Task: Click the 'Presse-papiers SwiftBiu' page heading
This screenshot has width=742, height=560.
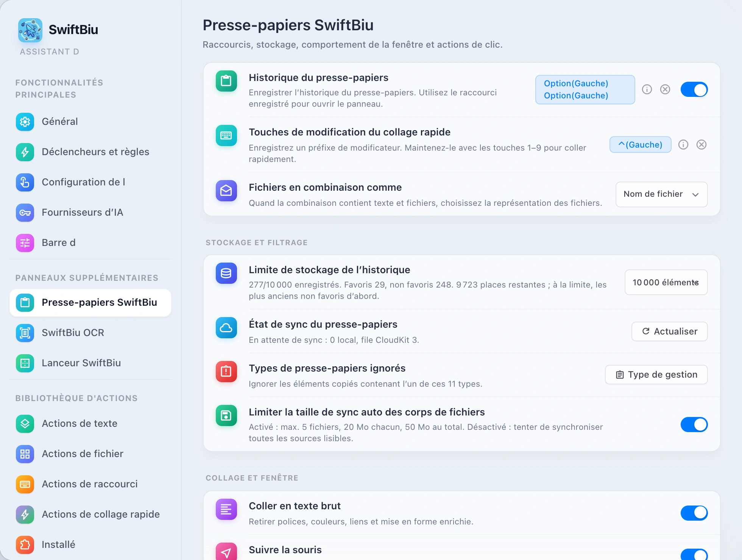Action: (288, 25)
